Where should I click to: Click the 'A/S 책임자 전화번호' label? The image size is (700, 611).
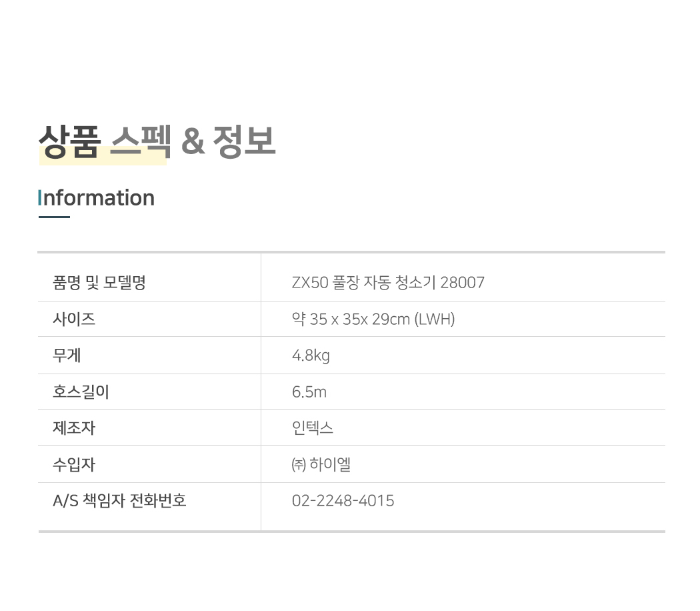point(119,501)
